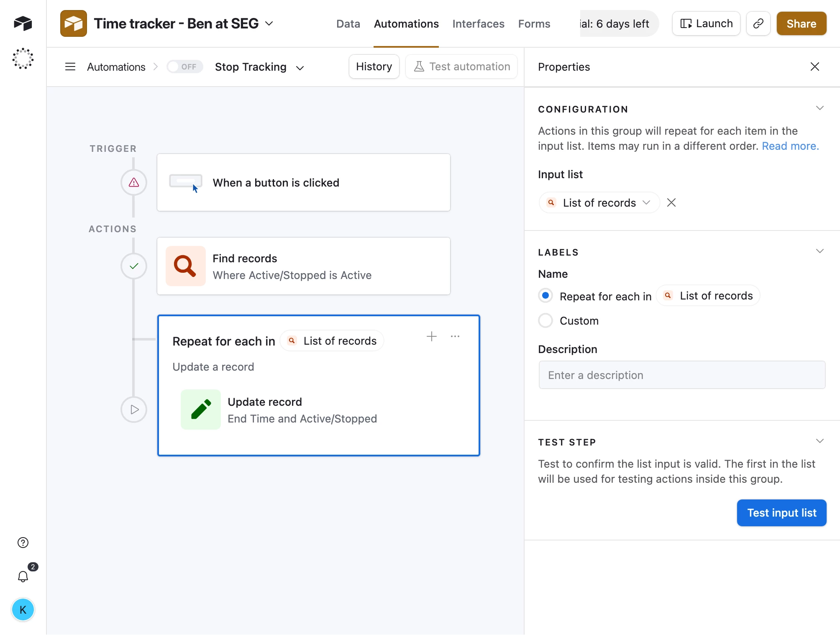Switch to the Interfaces tab
The width and height of the screenshot is (840, 635).
478,24
